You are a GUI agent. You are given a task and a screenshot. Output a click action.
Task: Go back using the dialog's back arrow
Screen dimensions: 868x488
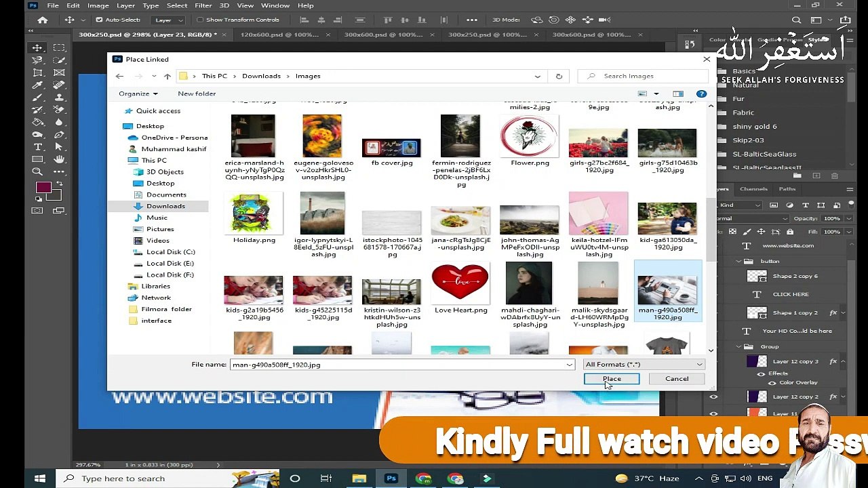coord(119,76)
